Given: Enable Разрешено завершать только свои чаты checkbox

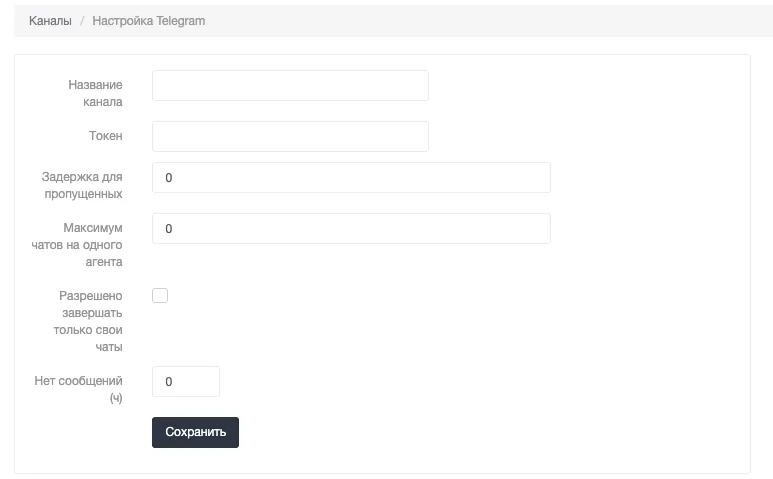Looking at the screenshot, I should click(x=160, y=295).
